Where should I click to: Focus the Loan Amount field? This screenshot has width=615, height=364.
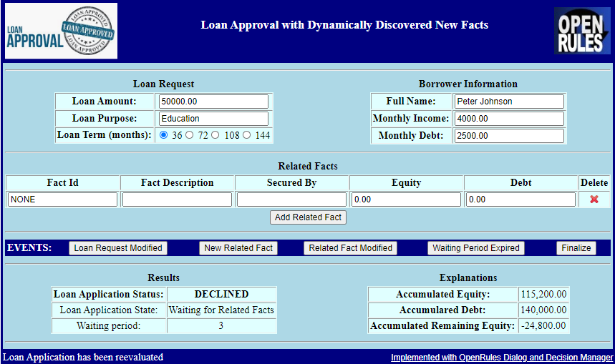(213, 102)
